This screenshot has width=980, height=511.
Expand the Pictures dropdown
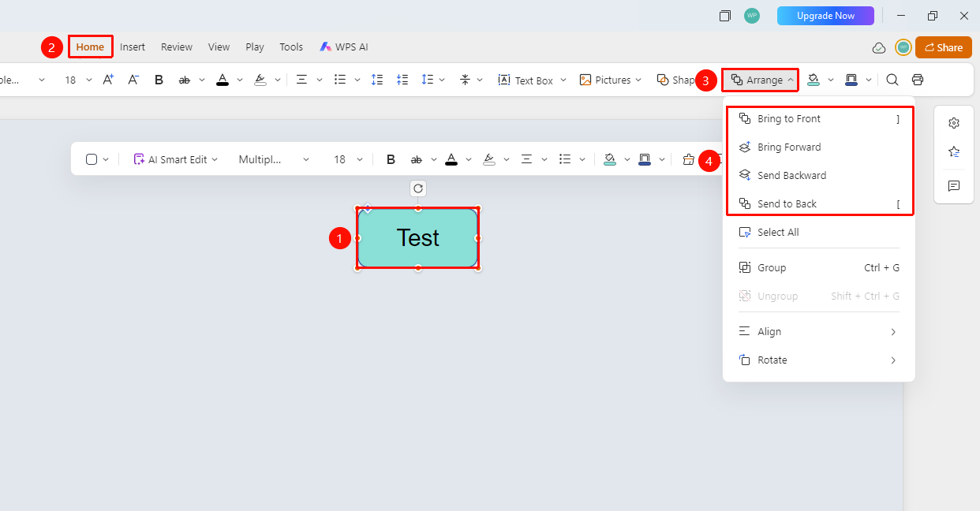point(638,80)
